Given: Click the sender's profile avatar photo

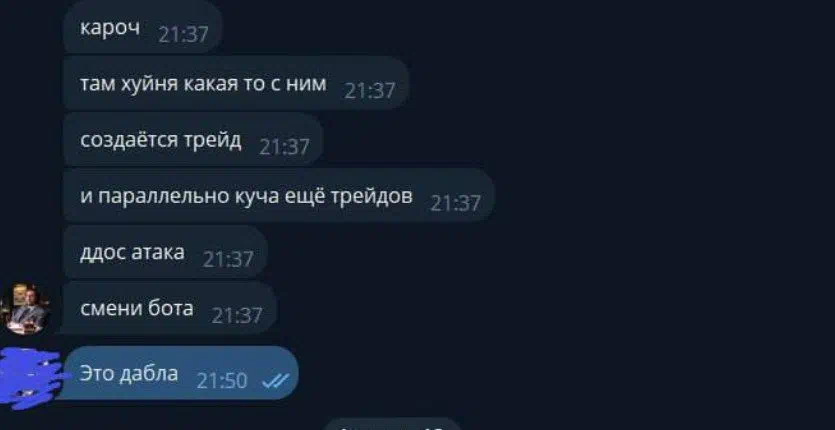Looking at the screenshot, I should [x=25, y=309].
